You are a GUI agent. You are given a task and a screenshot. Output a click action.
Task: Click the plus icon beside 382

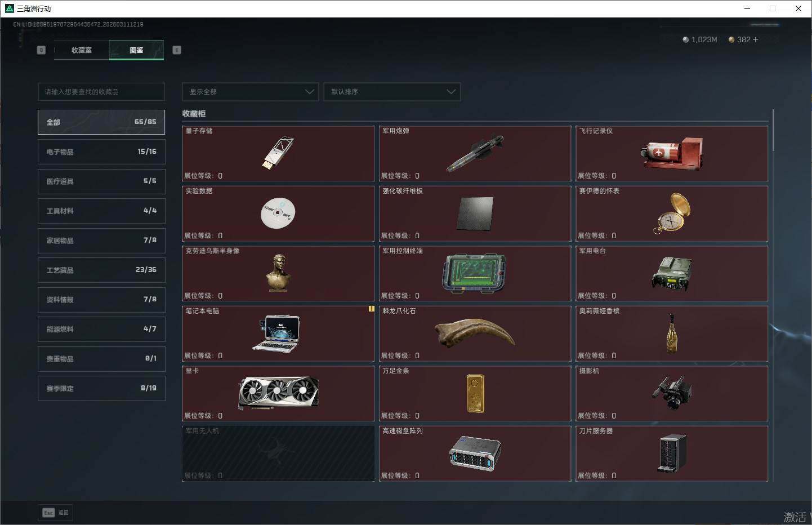click(x=755, y=39)
